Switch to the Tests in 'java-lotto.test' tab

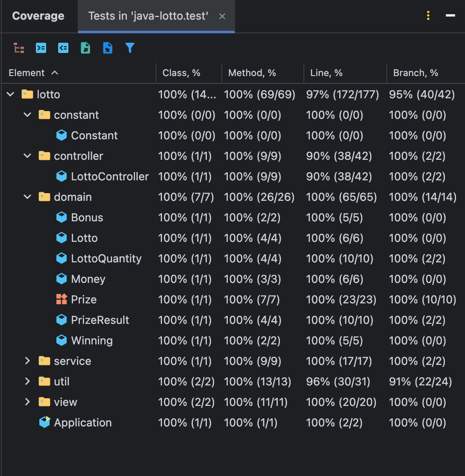click(x=148, y=16)
